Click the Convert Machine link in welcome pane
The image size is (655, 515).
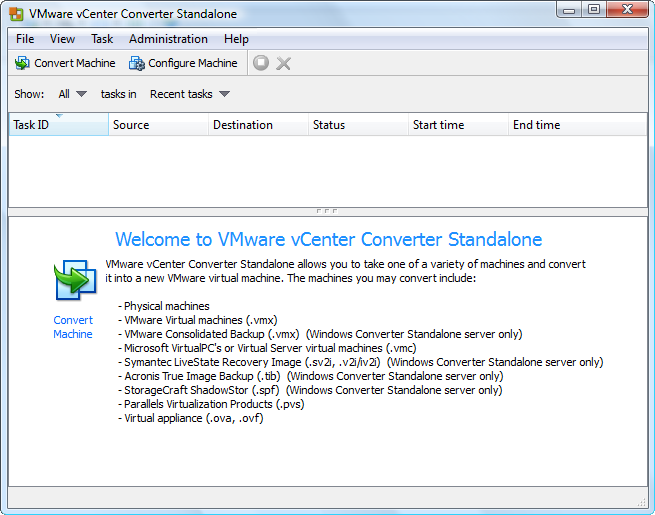73,327
